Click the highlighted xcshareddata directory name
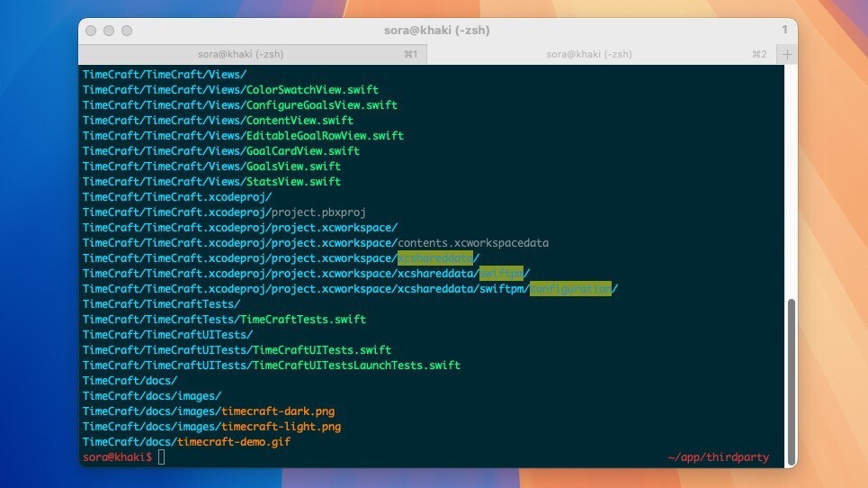 click(435, 258)
